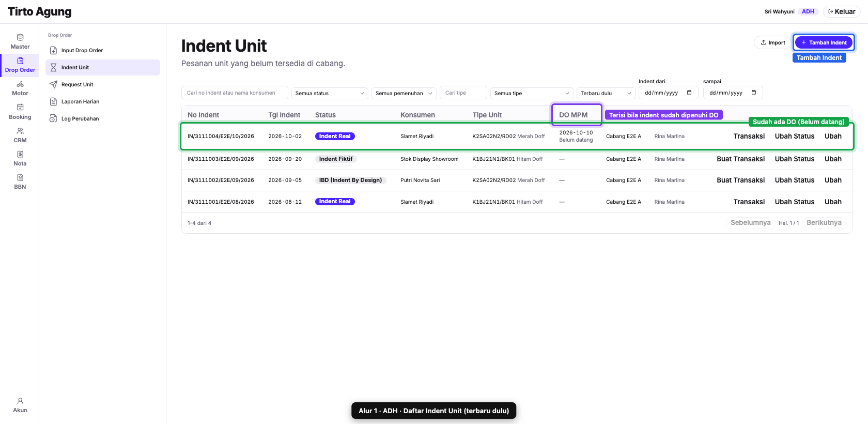Click the IBD (Indent By Design) badge
This screenshot has height=424, width=868.
coord(350,180)
